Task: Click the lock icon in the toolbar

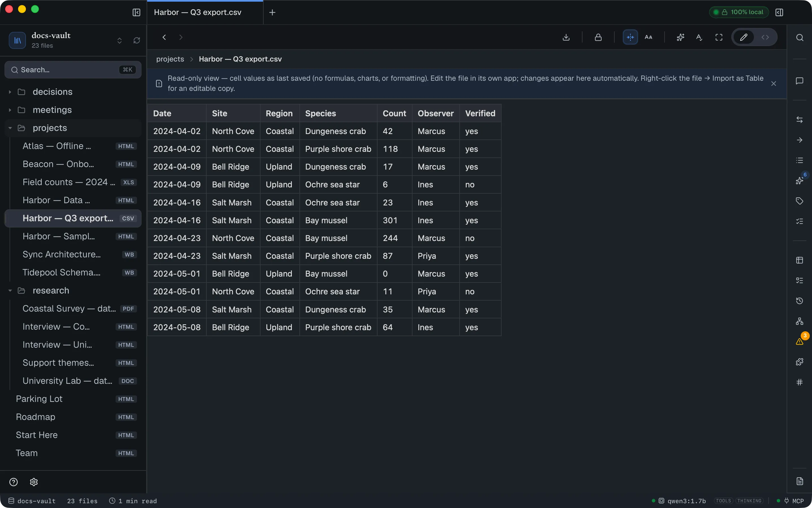Action: click(598, 37)
